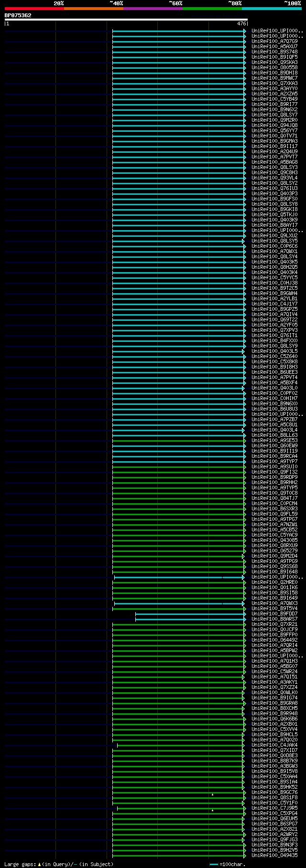Pick sequence UniRef100_B8ARS7
The height and width of the screenshot is (868, 306).
(x=274, y=619)
